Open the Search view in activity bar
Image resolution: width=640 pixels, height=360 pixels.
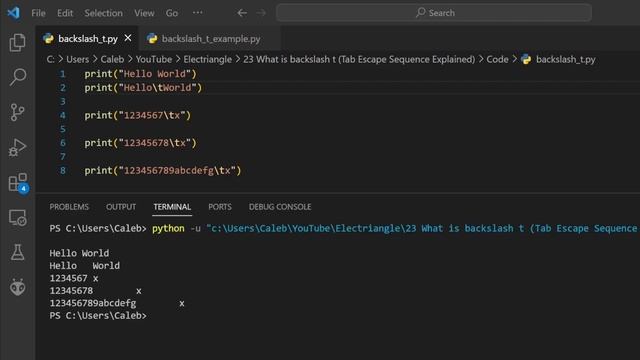(17, 77)
